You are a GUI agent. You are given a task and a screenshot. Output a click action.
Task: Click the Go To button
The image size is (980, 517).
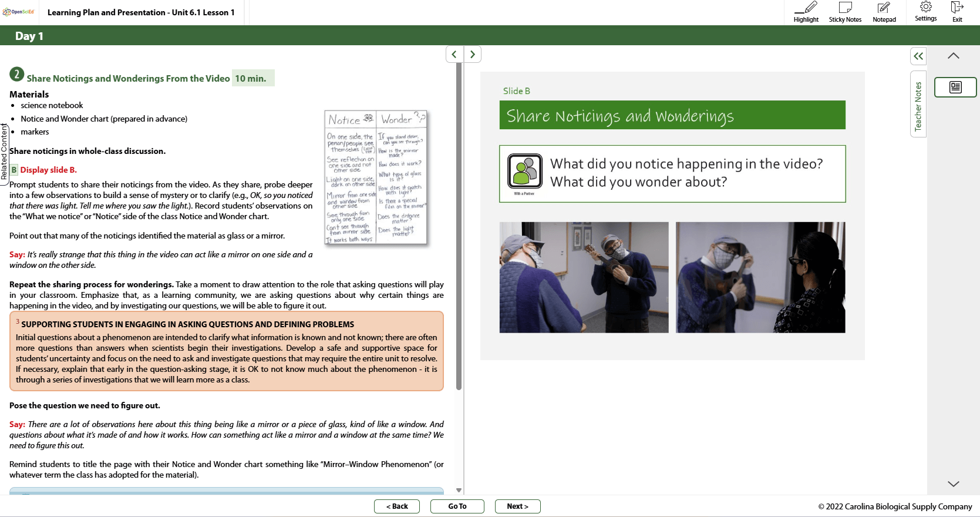(x=457, y=506)
